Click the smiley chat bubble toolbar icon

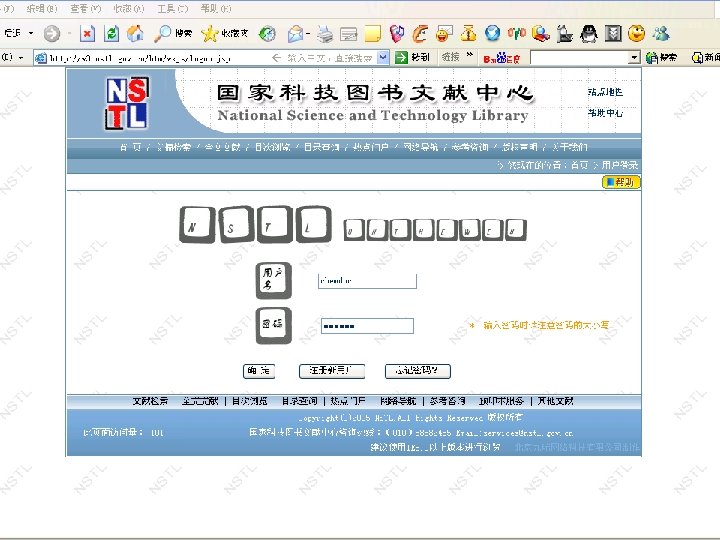click(x=444, y=34)
